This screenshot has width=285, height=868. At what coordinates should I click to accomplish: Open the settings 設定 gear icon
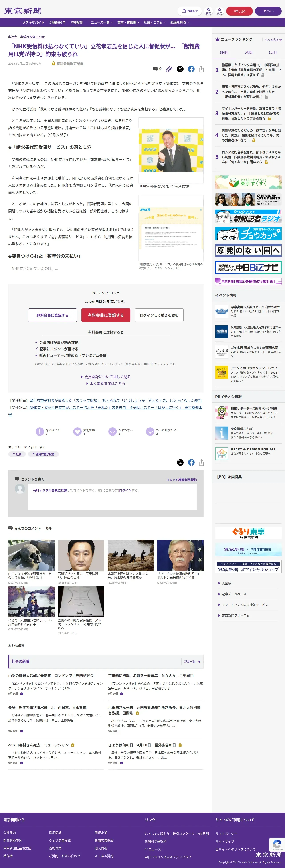(220, 11)
